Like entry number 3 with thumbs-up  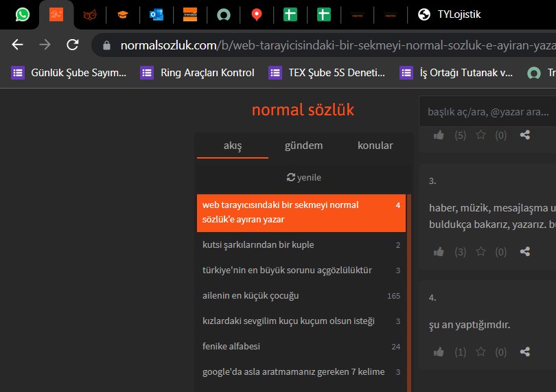click(x=439, y=252)
